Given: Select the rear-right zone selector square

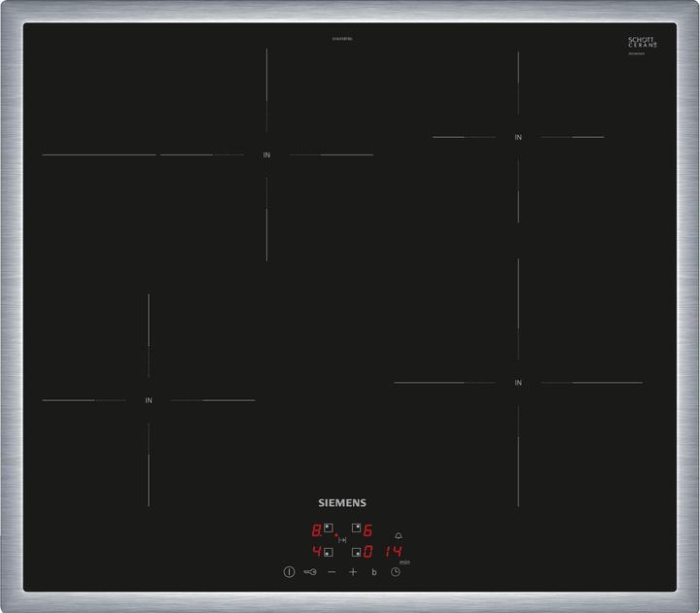Looking at the screenshot, I should 356,529.
